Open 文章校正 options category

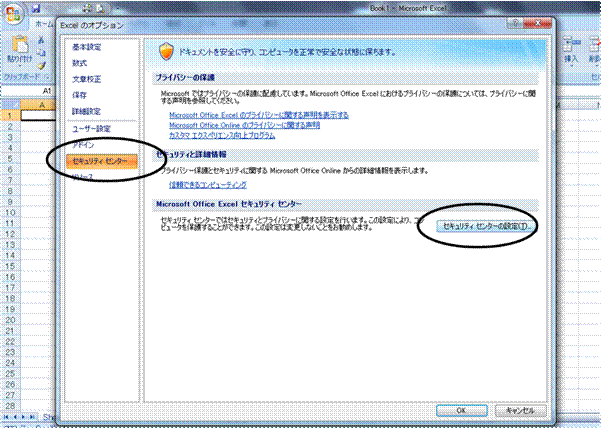coord(87,79)
